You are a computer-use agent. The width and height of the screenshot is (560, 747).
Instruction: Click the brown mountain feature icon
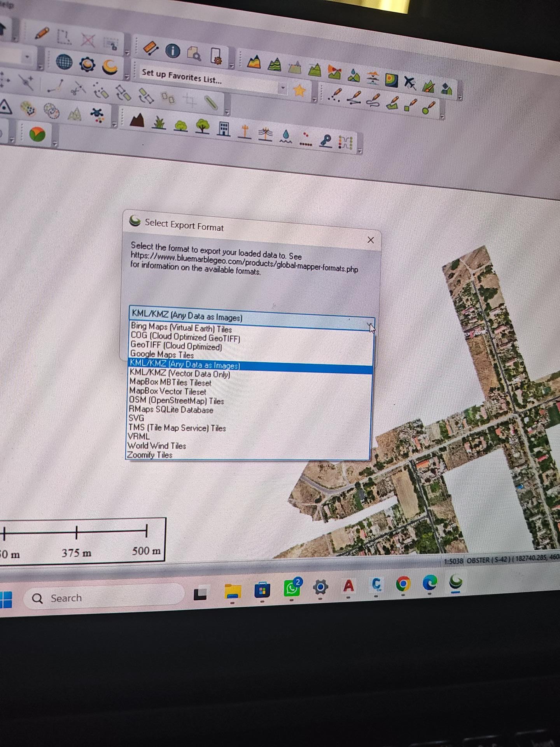click(x=137, y=120)
